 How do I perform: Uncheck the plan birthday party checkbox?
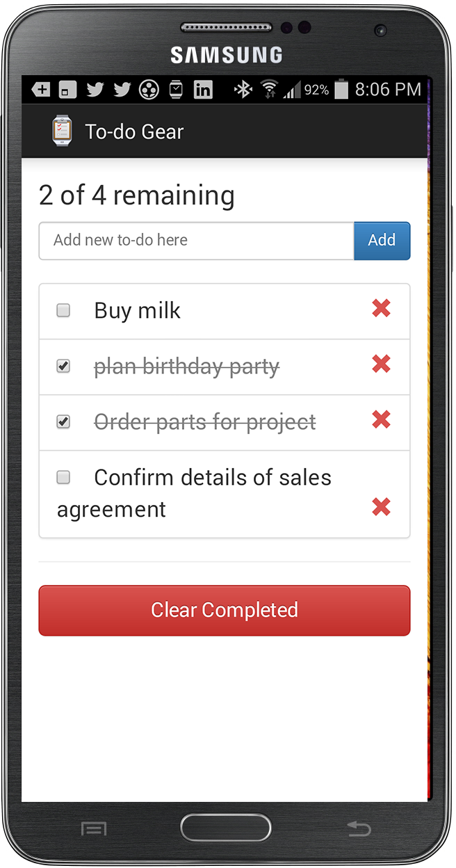pos(63,366)
